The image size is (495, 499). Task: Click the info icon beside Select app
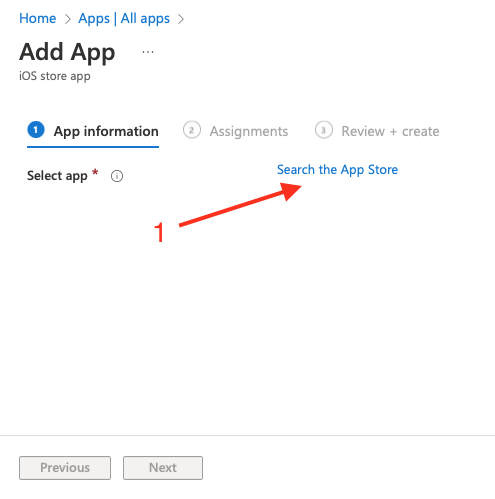point(117,176)
